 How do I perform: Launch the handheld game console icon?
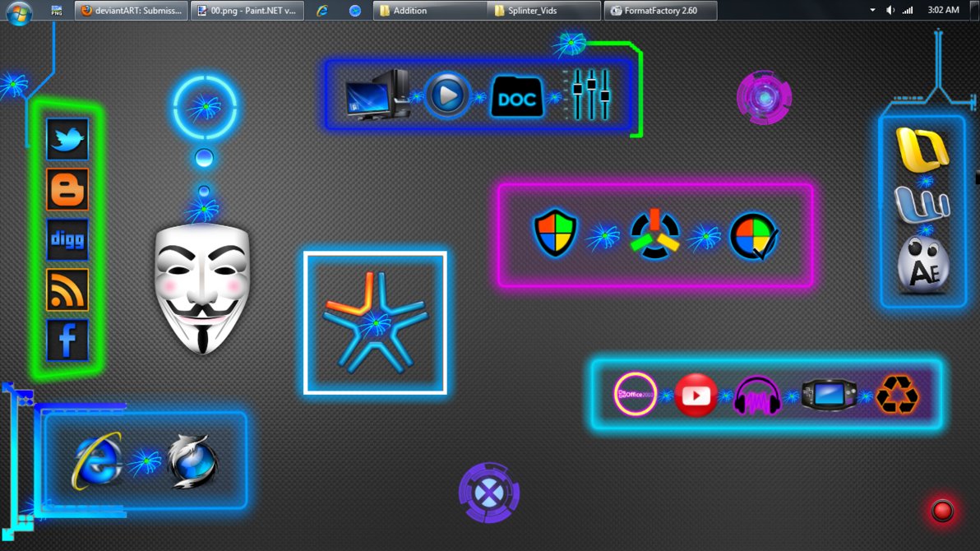[829, 396]
